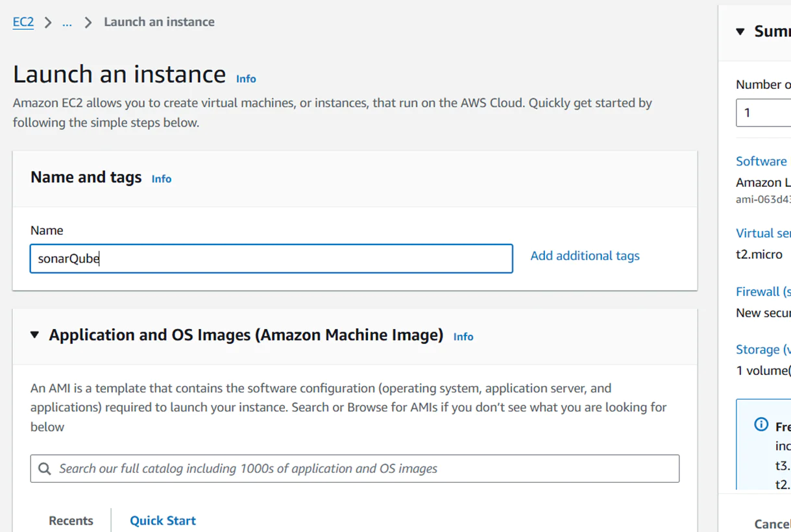The width and height of the screenshot is (791, 532).
Task: Click Add additional tags link
Action: click(585, 256)
